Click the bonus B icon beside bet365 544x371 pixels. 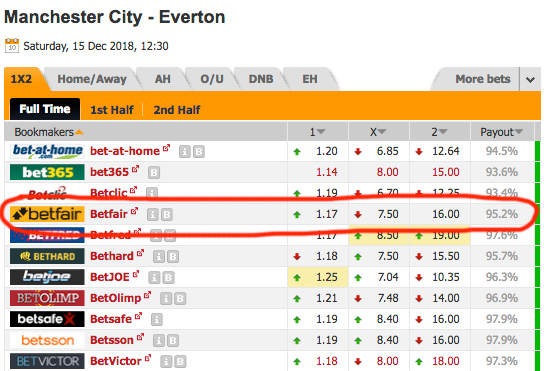(154, 172)
